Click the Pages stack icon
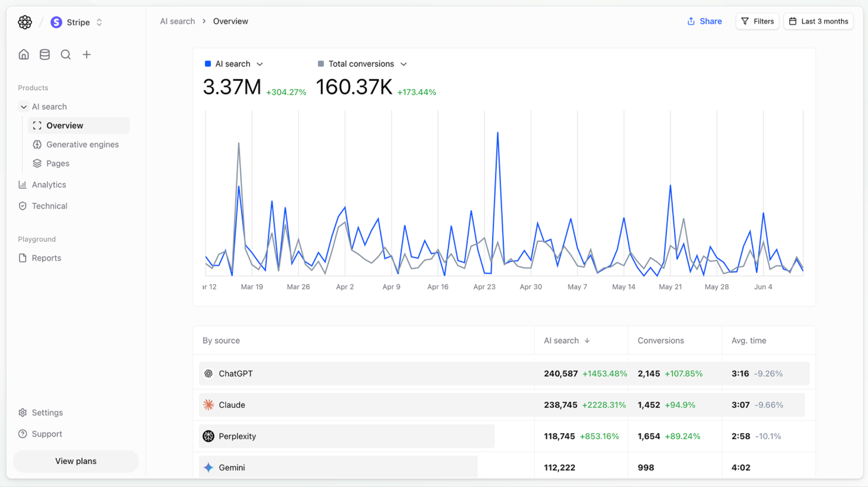The width and height of the screenshot is (868, 487). click(37, 163)
